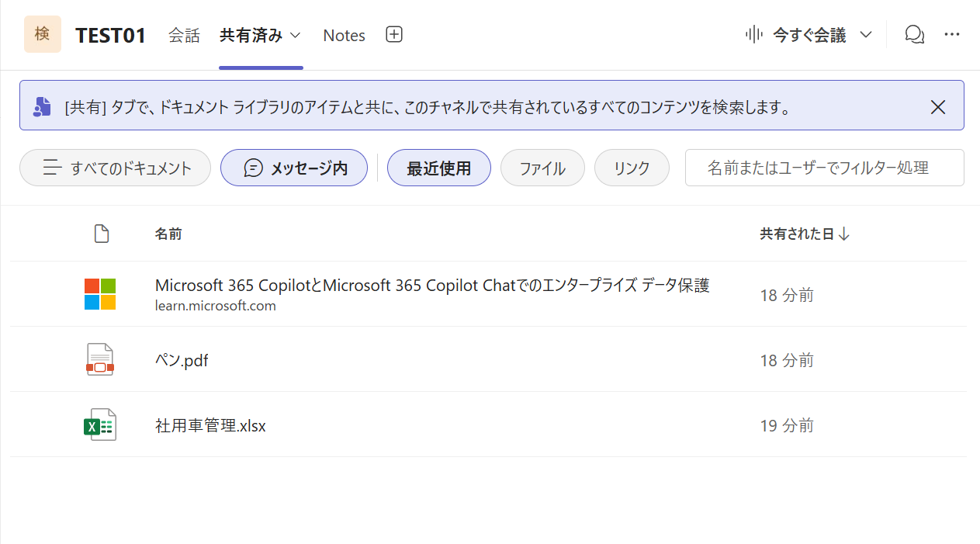The width and height of the screenshot is (980, 544).
Task: Click the name or user filter field
Action: pos(823,168)
